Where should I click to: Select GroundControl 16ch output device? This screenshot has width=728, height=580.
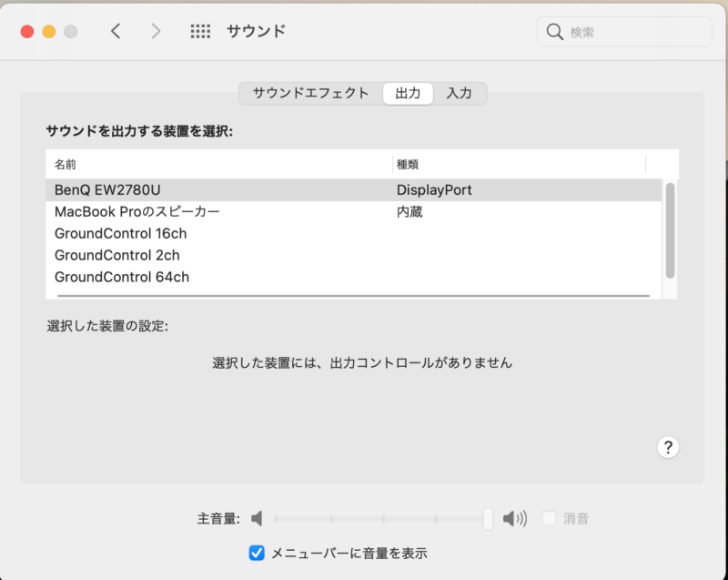[353, 233]
